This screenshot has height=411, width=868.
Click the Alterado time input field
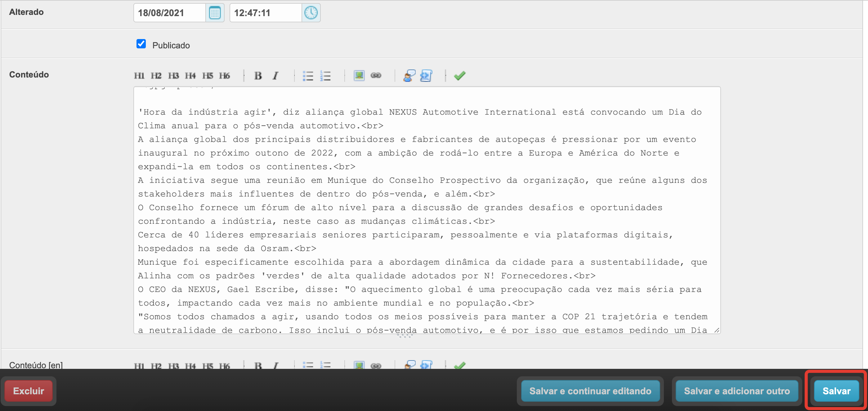coord(266,13)
